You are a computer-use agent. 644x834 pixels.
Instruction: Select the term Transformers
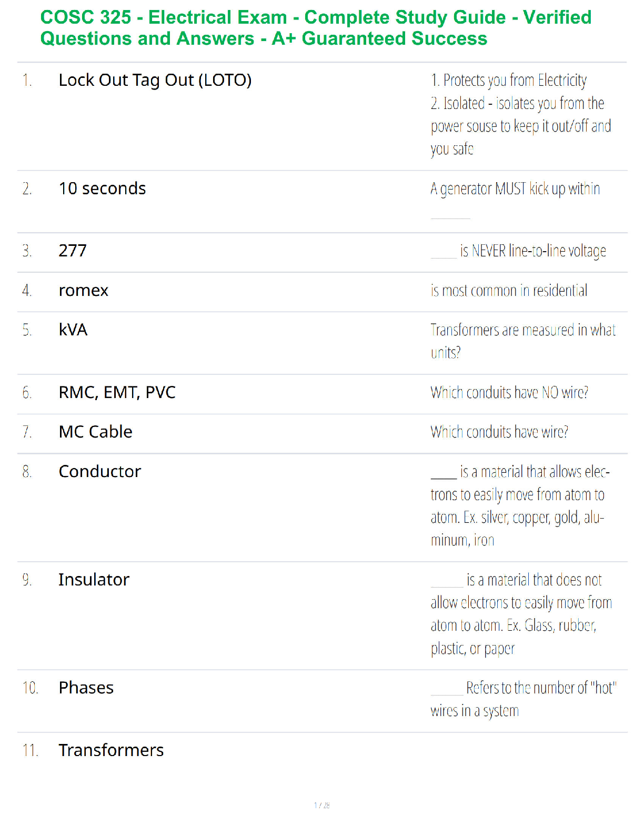point(111,750)
